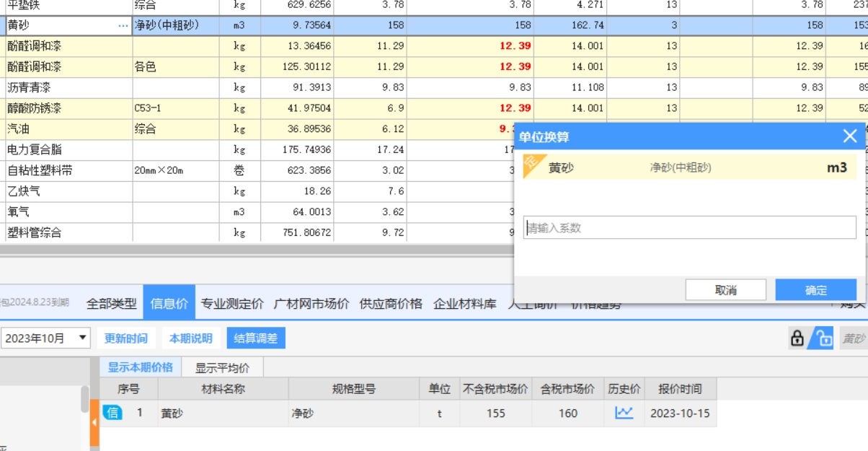Collapse the left panel with orange arrow handle
Image resolution: width=868 pixels, height=451 pixels.
pyautogui.click(x=94, y=422)
